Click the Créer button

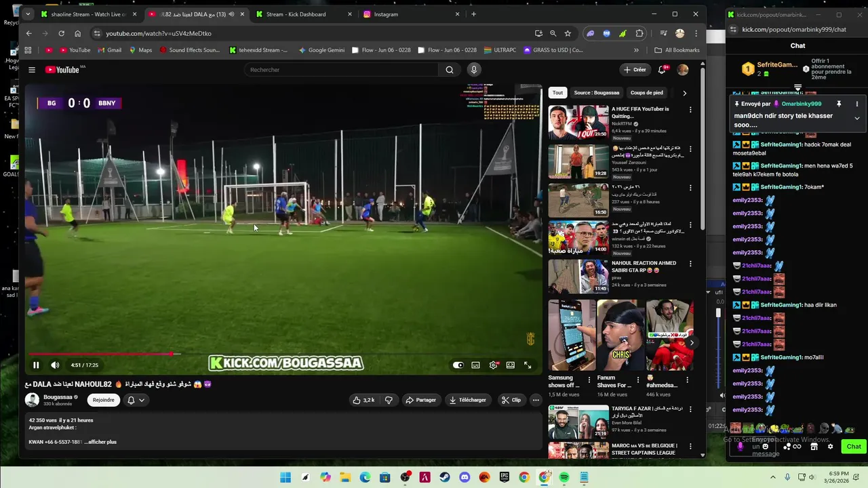pyautogui.click(x=635, y=70)
